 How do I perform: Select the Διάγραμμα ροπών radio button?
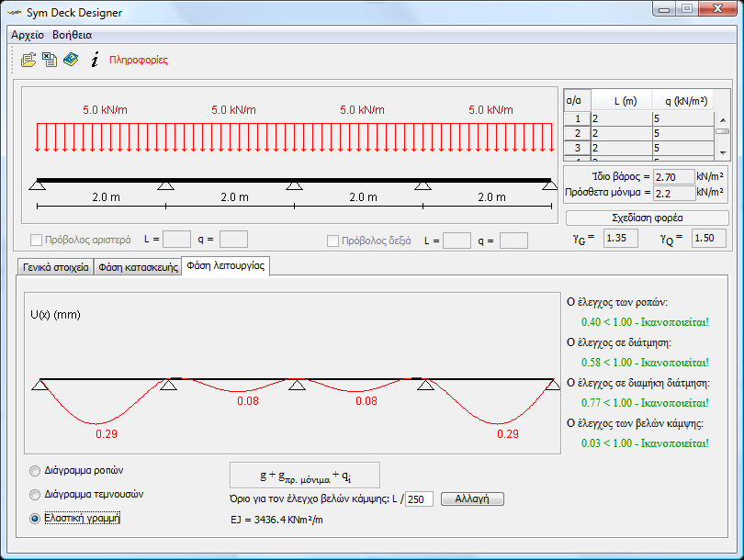[35, 471]
